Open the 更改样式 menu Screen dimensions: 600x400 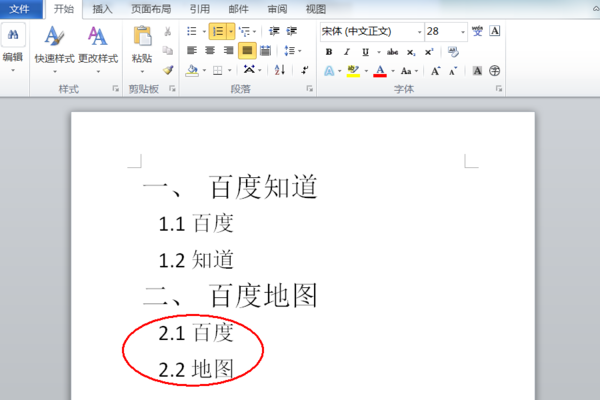point(98,50)
